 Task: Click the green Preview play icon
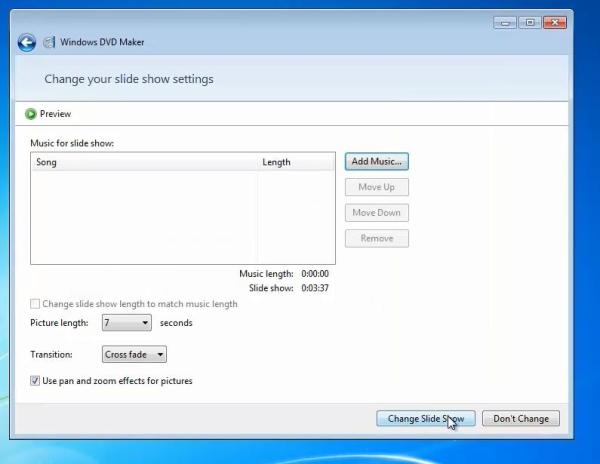point(31,114)
